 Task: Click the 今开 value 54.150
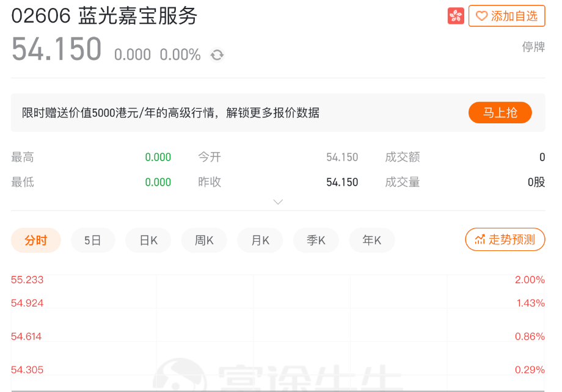pyautogui.click(x=342, y=157)
